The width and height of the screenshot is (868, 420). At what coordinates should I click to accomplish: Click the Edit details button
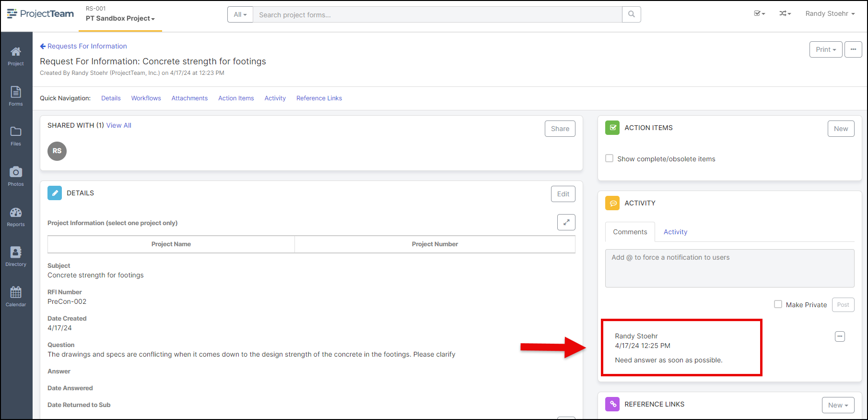563,194
